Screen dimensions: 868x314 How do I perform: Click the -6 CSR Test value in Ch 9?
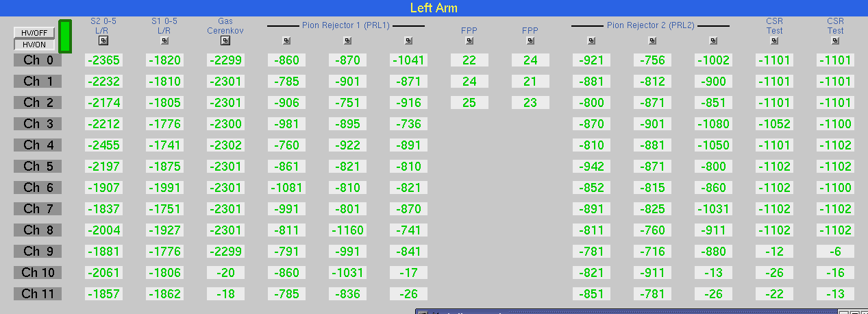pyautogui.click(x=835, y=252)
